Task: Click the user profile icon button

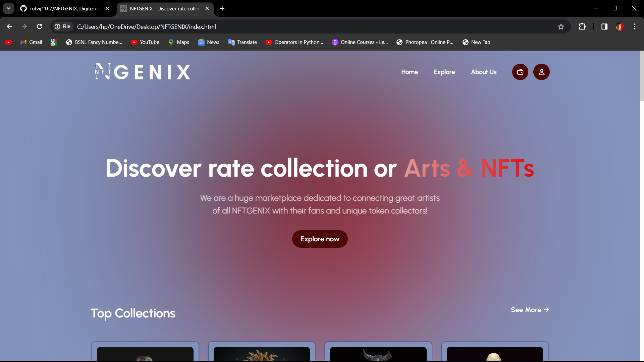Action: coord(541,72)
